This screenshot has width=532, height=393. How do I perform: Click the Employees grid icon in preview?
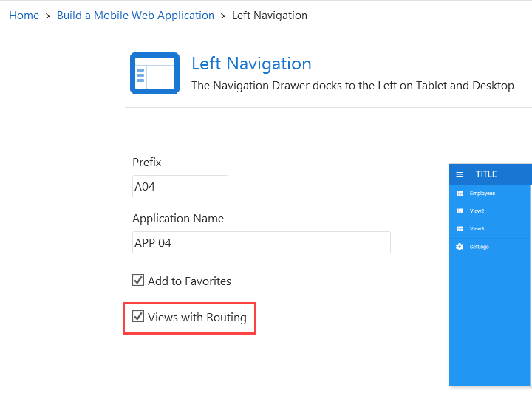[460, 194]
